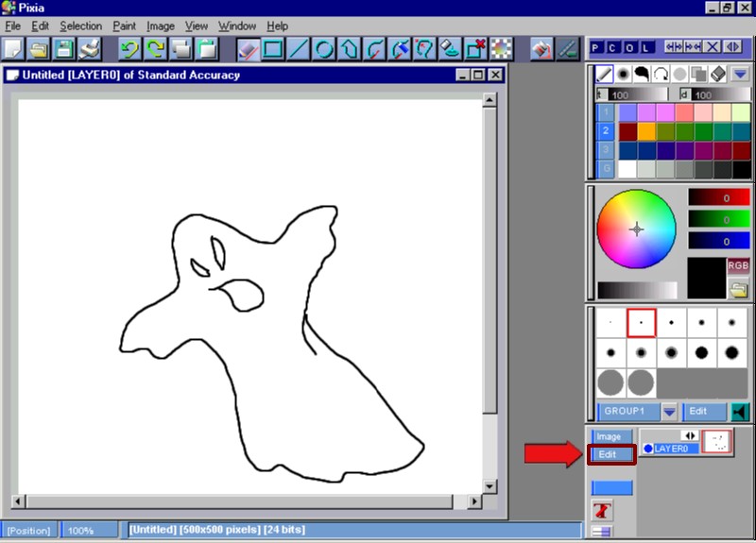Pick the orange swatch in the palette
This screenshot has width=756, height=543.
pyautogui.click(x=646, y=131)
